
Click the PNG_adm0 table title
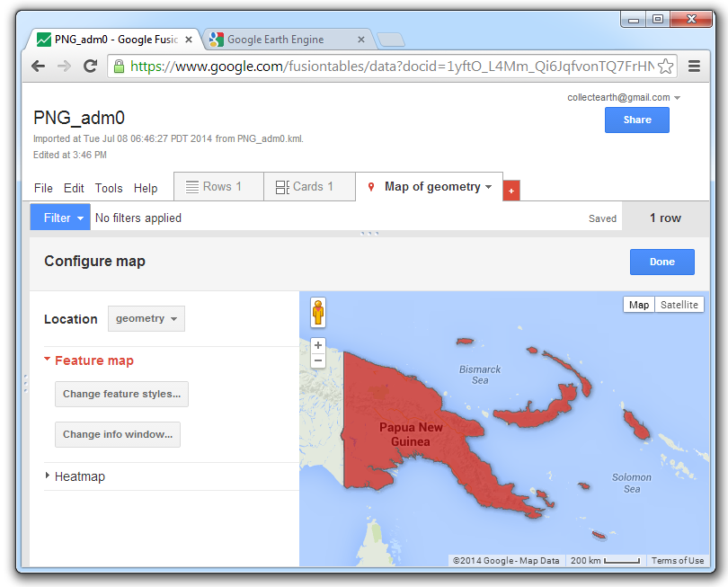(79, 118)
